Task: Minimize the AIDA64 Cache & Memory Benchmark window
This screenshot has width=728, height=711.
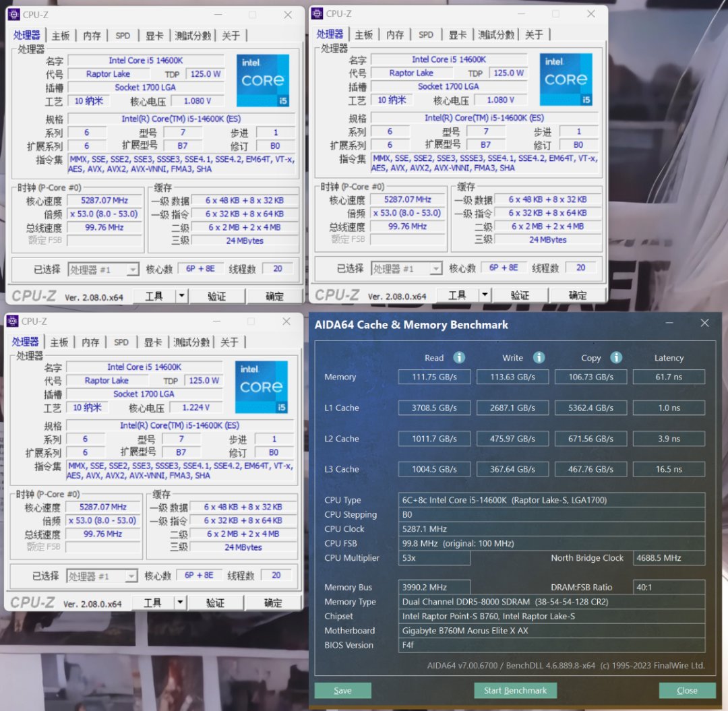Action: 669,323
